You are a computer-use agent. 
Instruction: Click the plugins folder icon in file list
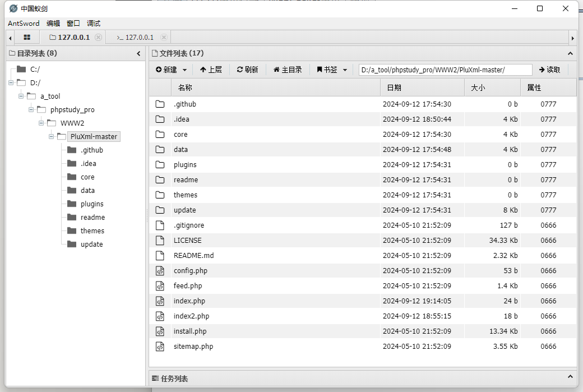click(160, 165)
